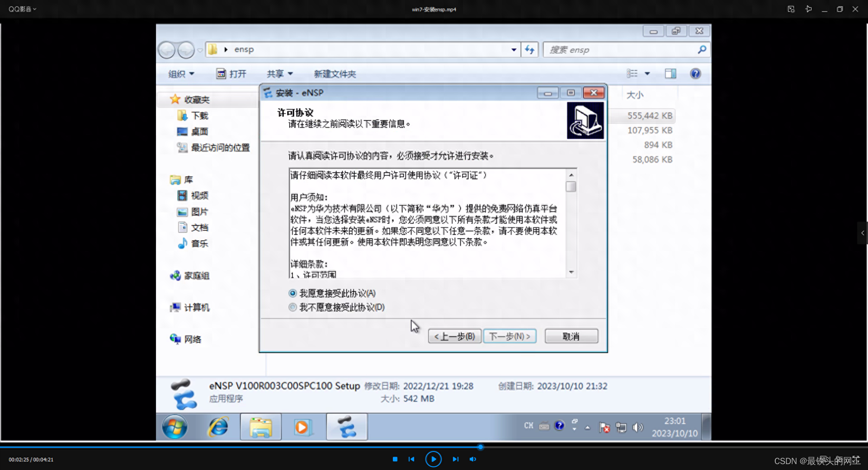Select 我愿意接受此协议 radio button
868x470 pixels.
click(x=292, y=293)
